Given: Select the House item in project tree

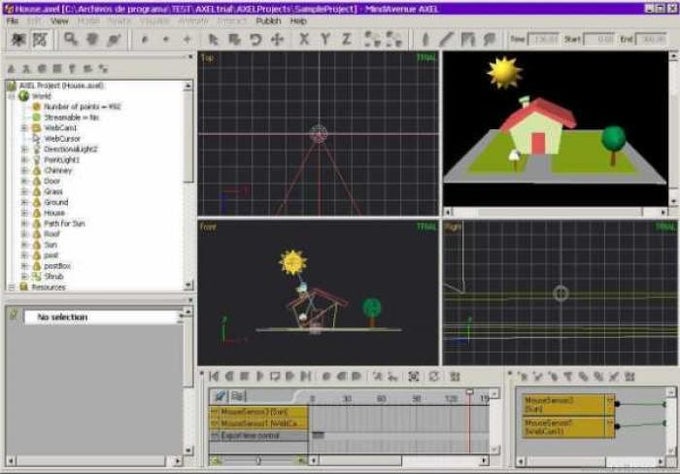Looking at the screenshot, I should 54,213.
